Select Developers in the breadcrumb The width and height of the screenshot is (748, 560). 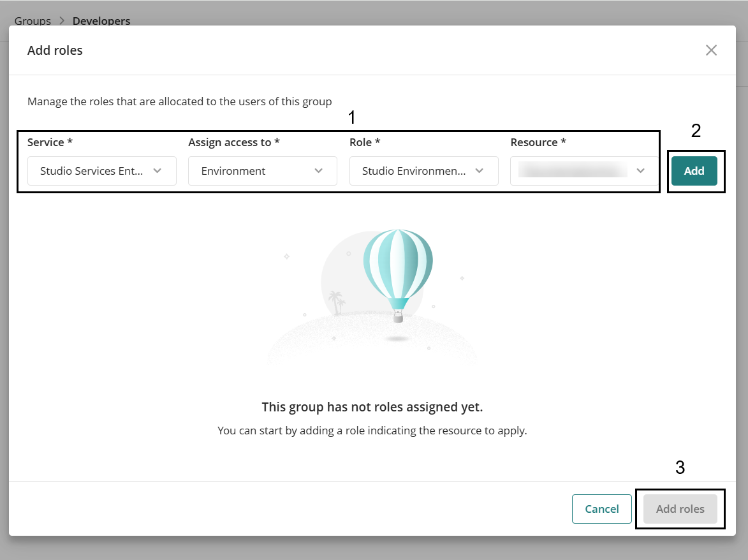[x=101, y=21]
